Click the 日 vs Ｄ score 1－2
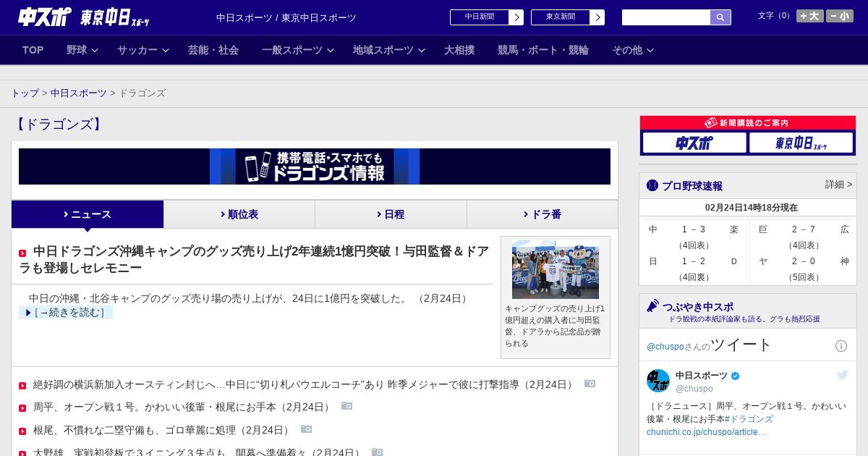 click(x=694, y=261)
